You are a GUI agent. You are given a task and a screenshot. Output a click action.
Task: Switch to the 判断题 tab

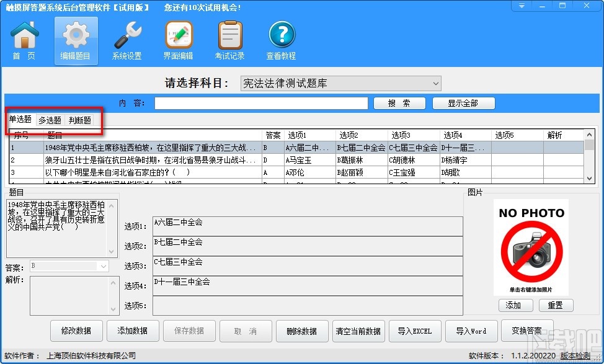79,120
